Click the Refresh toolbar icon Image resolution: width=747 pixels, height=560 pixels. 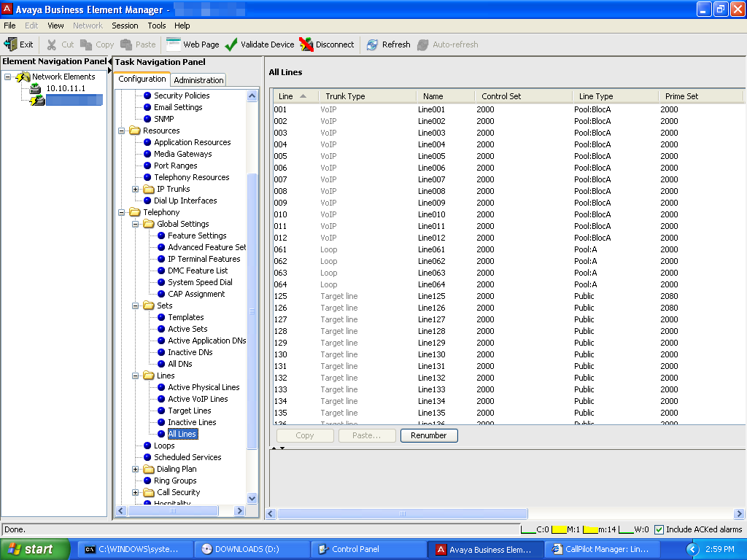[x=372, y=44]
